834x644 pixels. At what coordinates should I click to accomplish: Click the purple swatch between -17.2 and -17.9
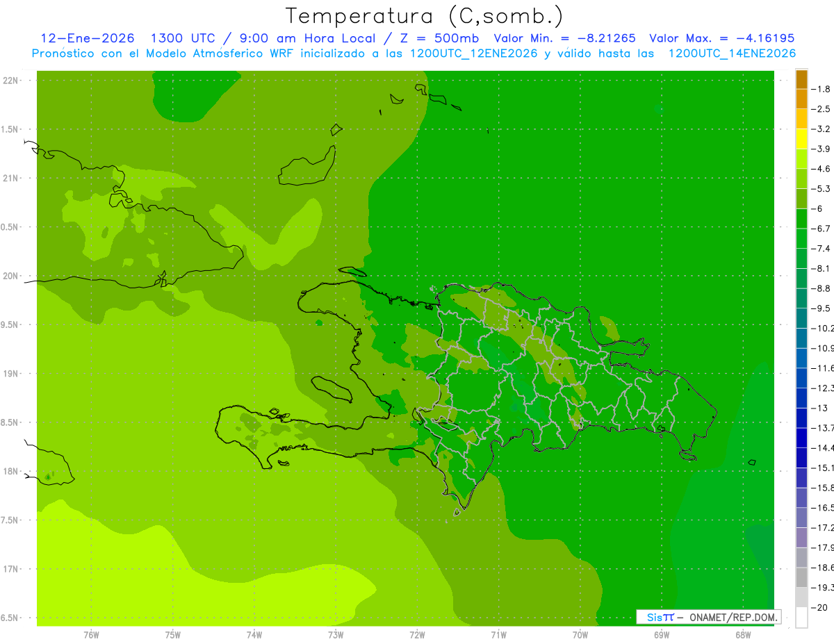click(801, 538)
